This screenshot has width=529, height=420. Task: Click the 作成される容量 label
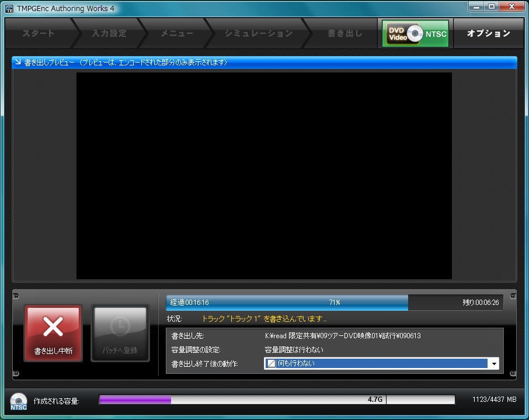56,401
